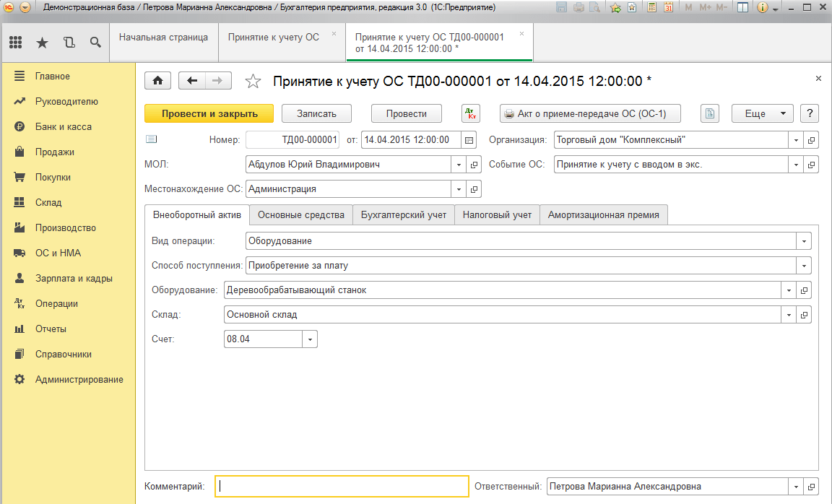Click the document report icon near Еще
The height and width of the screenshot is (504, 832).
tap(711, 114)
